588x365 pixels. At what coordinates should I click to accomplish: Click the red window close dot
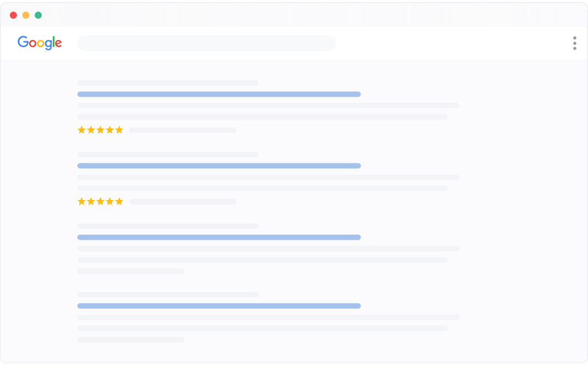(13, 15)
